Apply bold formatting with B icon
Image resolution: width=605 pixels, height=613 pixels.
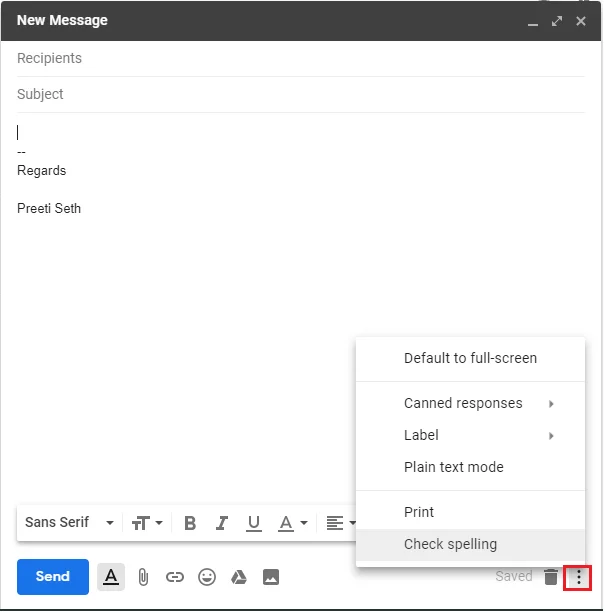[x=190, y=523]
